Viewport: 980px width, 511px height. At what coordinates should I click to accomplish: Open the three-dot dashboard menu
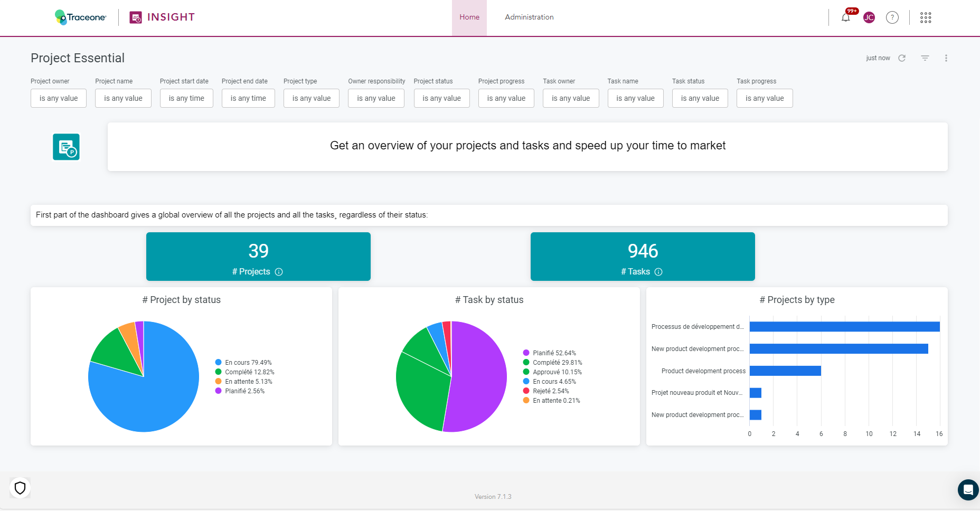click(x=946, y=58)
